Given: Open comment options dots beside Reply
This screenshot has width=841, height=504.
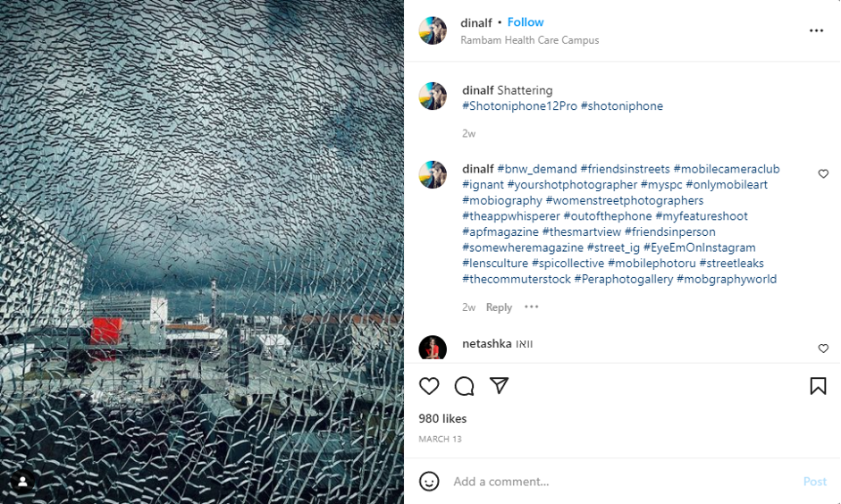Looking at the screenshot, I should 532,307.
